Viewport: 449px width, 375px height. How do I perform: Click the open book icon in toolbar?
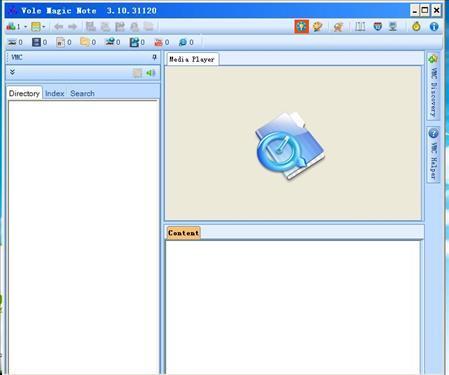tap(360, 27)
